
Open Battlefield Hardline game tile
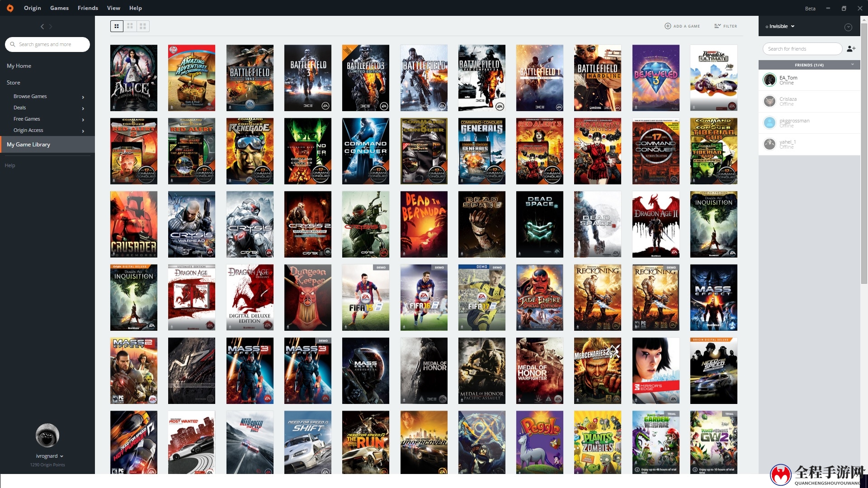(x=598, y=78)
